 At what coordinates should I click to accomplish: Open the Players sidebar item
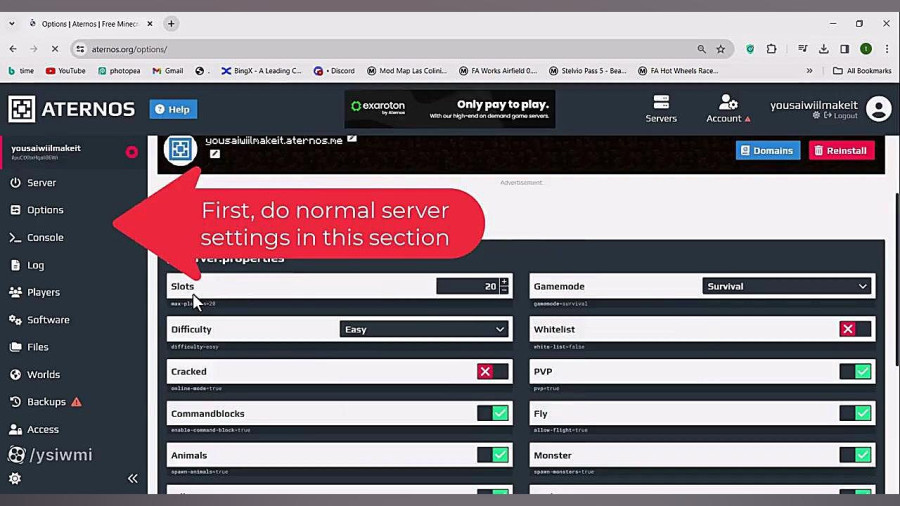pyautogui.click(x=35, y=292)
